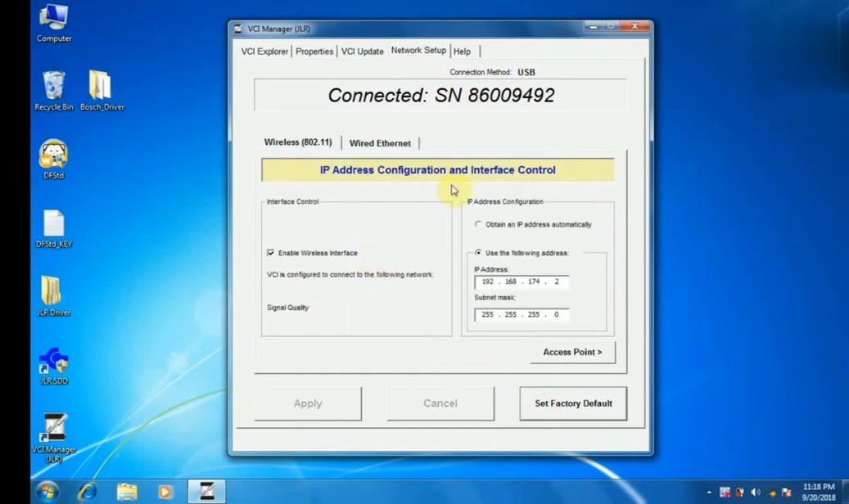Click the Set Factory Default button
Screen dimensions: 849x504
pyautogui.click(x=573, y=403)
